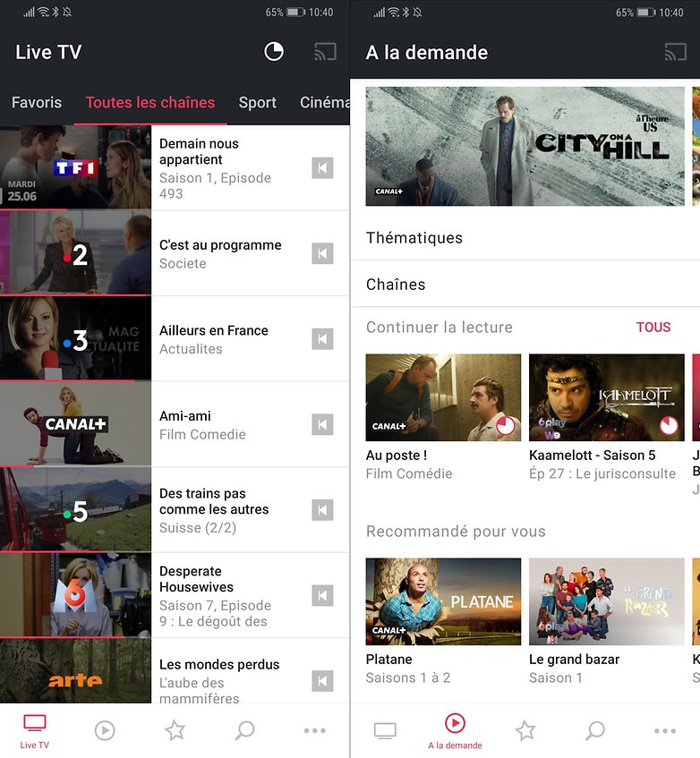Open search magnifier in left screen nav

244,730
